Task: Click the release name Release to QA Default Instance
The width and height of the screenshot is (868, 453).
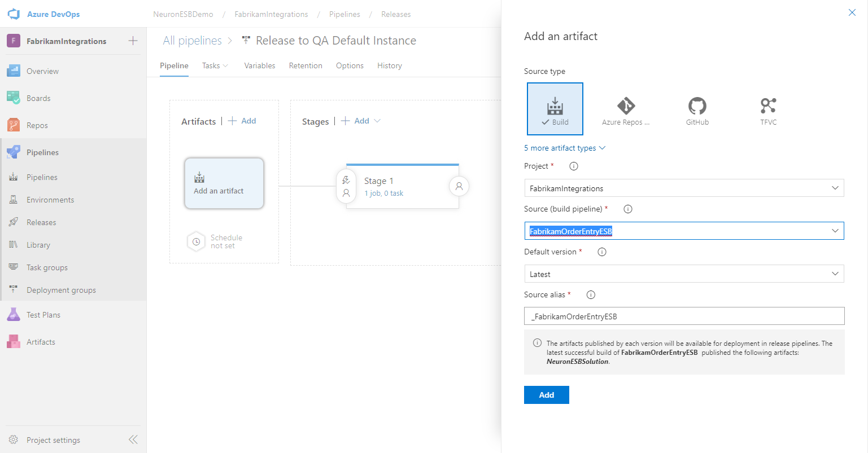Action: (x=336, y=41)
